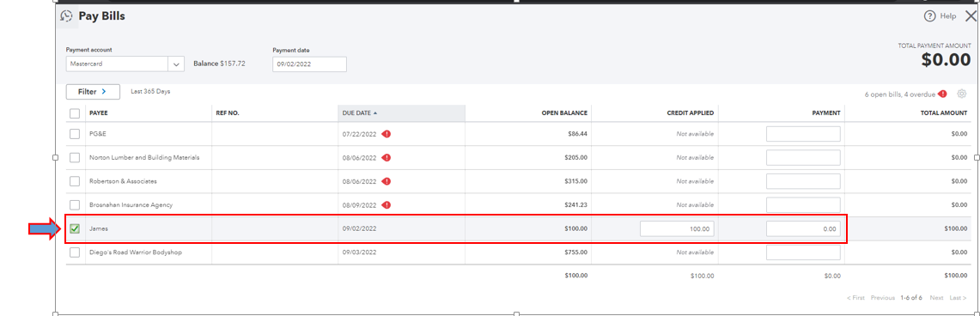Viewport: 980px width, 316px height.
Task: Click payment field for Robertson & Associates
Action: [803, 181]
